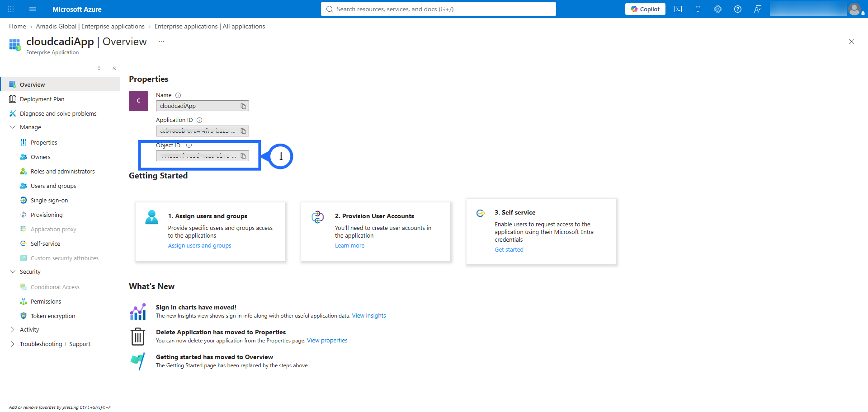This screenshot has width=868, height=412.
Task: Close the cloudcadiApp Overview blade
Action: click(x=852, y=42)
